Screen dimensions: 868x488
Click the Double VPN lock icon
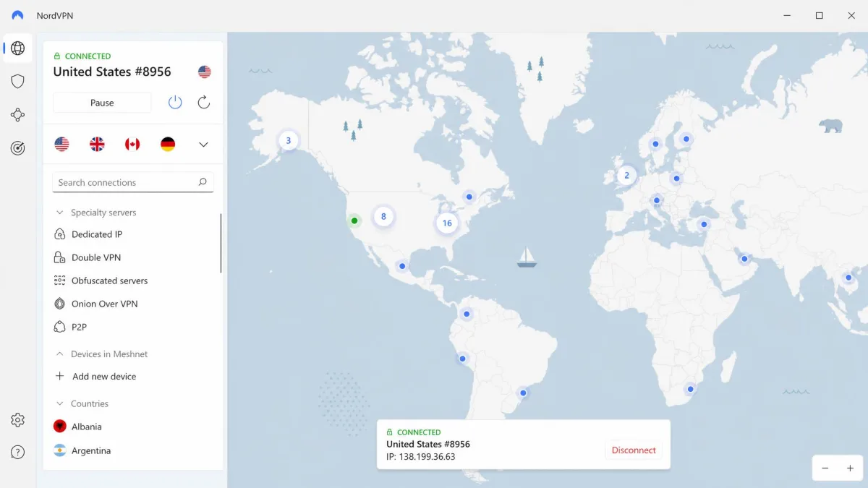[60, 257]
